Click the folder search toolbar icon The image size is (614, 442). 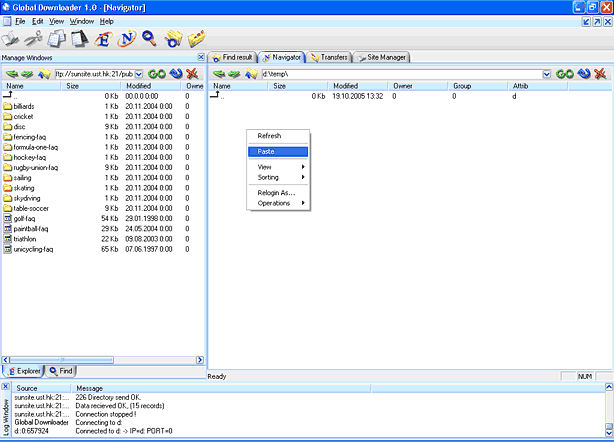(x=173, y=39)
